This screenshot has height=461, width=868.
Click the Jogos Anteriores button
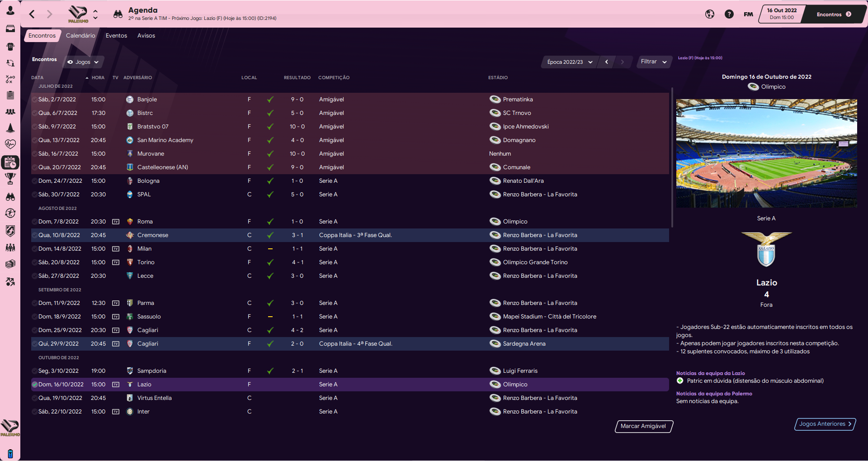(825, 424)
